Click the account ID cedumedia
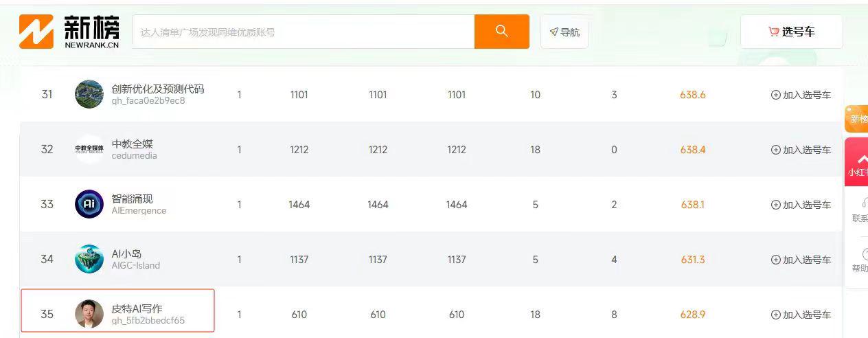Image resolution: width=868 pixels, height=338 pixels. (x=135, y=156)
